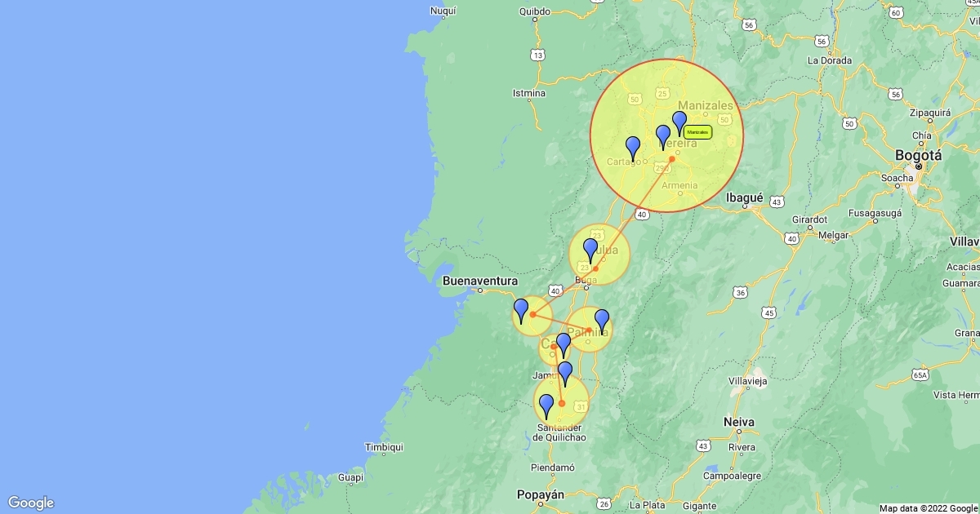The image size is (980, 514).
Task: Click the Neiva city label
Action: (x=738, y=422)
